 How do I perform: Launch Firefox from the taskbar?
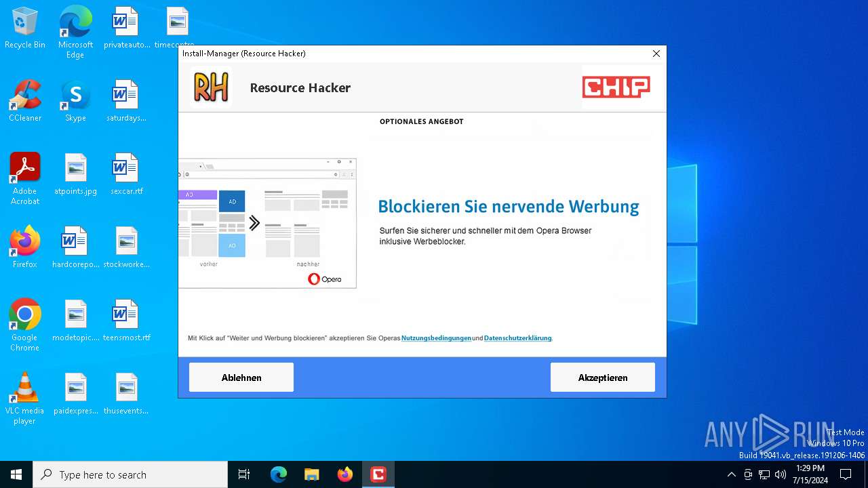(x=345, y=474)
